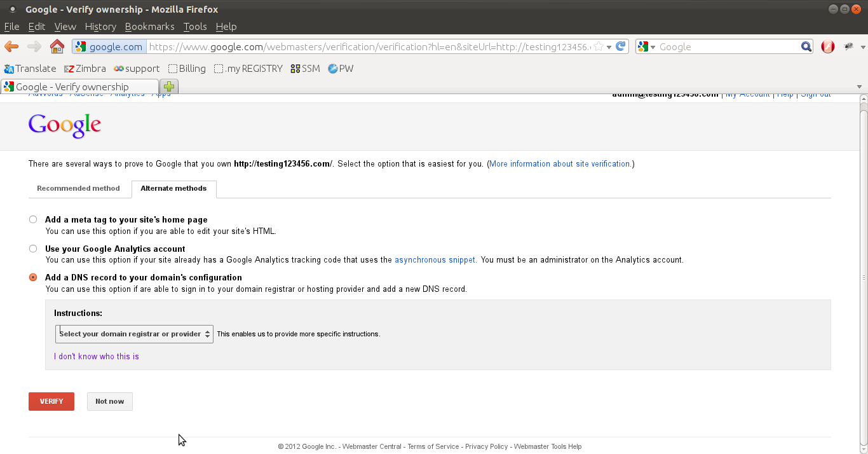The height and width of the screenshot is (454, 868).
Task: Click the forward navigation arrow
Action: [34, 46]
